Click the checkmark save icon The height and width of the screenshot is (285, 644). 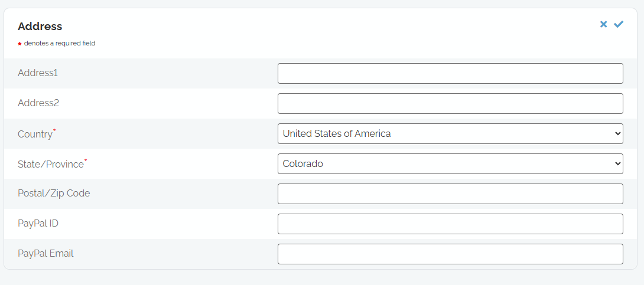pos(619,24)
